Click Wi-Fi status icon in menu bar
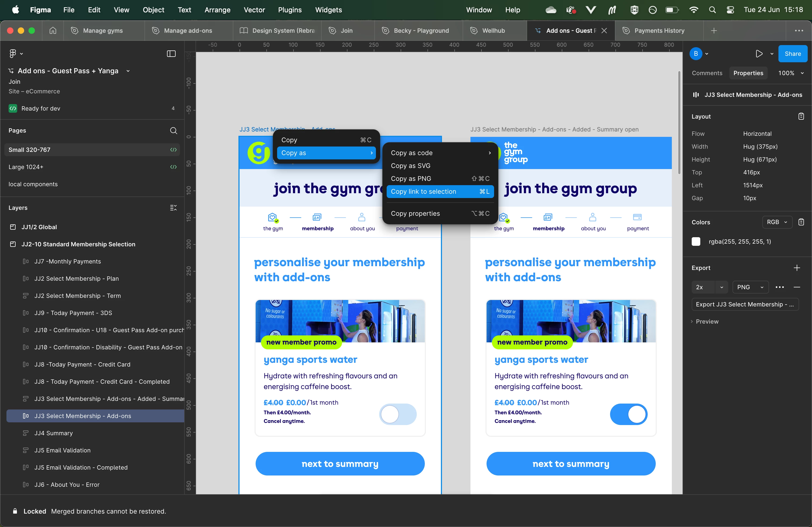812x527 pixels. pos(694,10)
